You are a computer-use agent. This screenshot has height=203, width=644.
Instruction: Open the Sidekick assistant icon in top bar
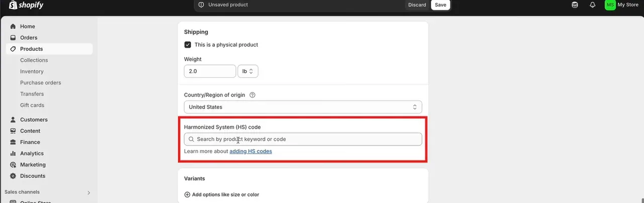click(x=575, y=5)
